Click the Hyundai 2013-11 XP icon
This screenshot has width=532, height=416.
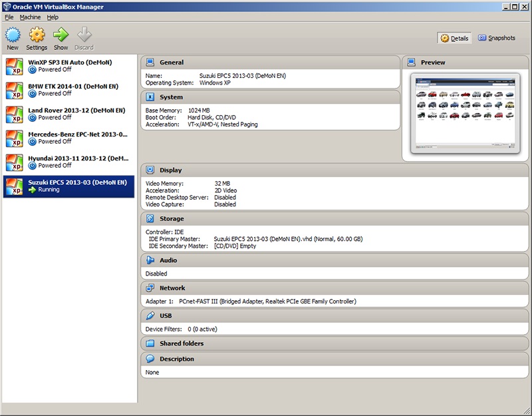click(14, 162)
